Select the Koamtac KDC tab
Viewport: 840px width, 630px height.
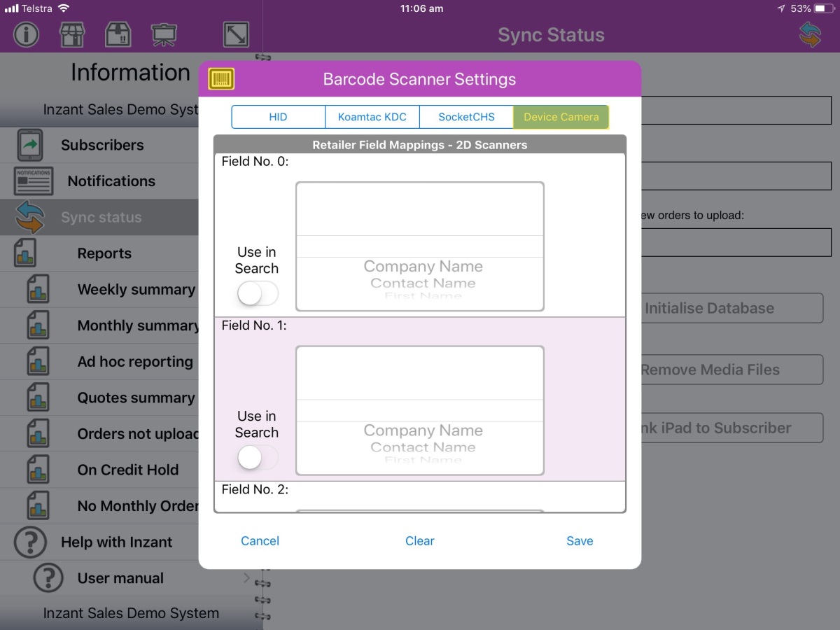click(x=372, y=117)
